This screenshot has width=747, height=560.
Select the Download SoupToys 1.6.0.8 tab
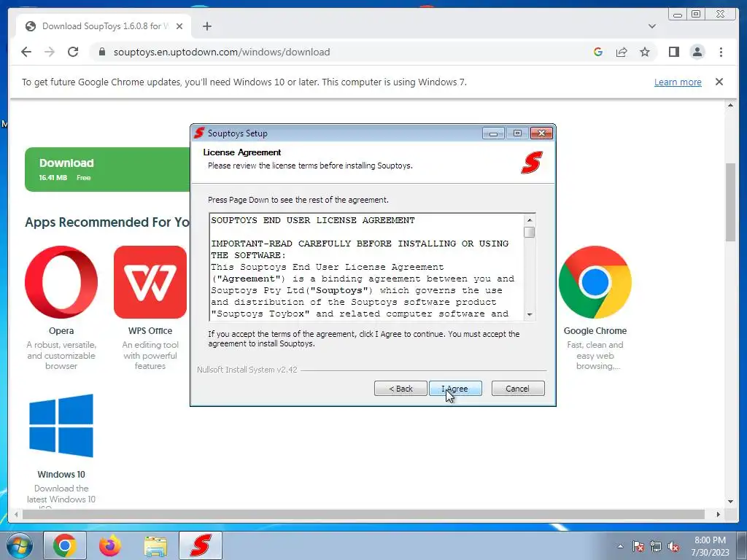coord(104,26)
